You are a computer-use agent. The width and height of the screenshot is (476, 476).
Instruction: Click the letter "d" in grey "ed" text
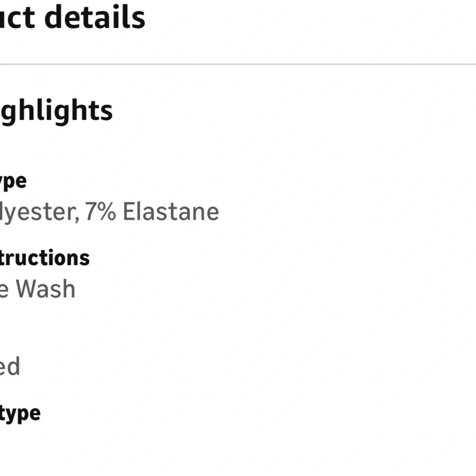[x=14, y=367]
